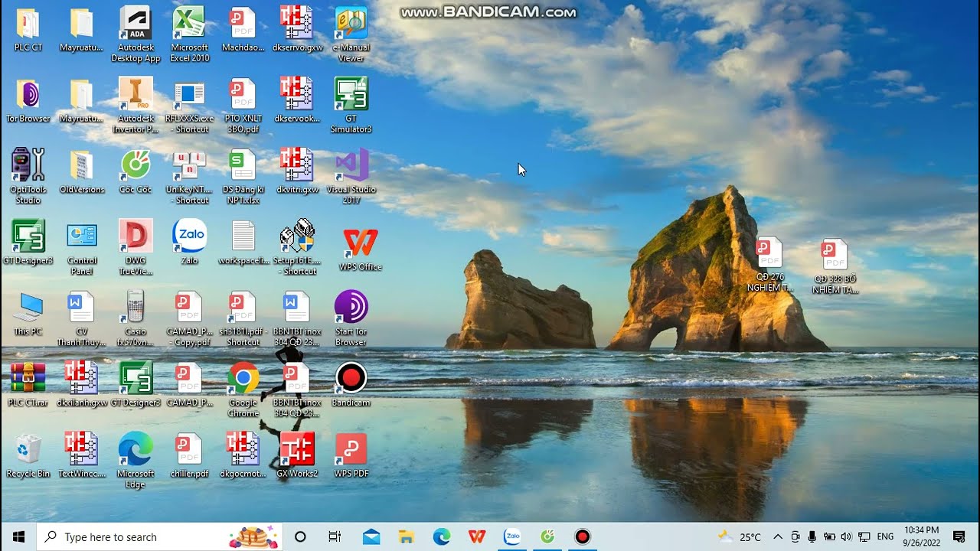
Task: Open DWG TrueView desktop shortcut
Action: click(x=136, y=247)
